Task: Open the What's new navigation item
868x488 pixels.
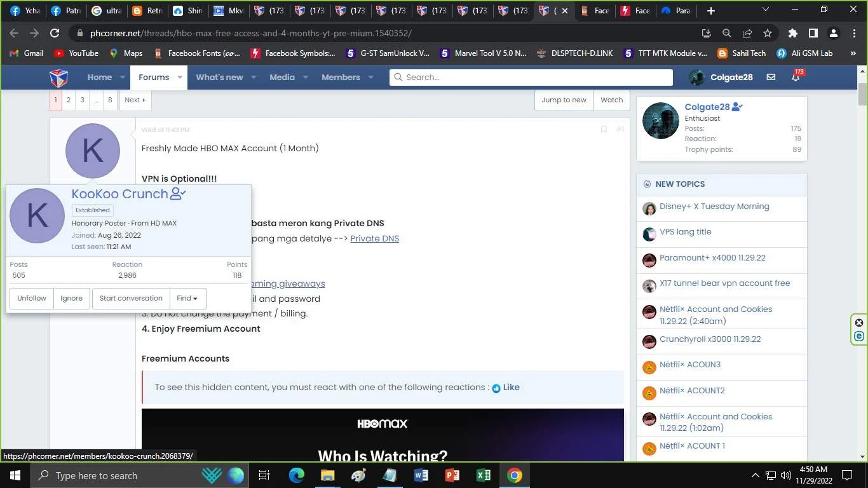Action: coord(219,78)
